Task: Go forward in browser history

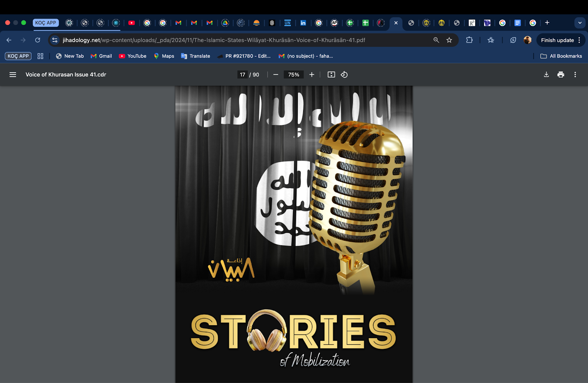Action: point(23,40)
